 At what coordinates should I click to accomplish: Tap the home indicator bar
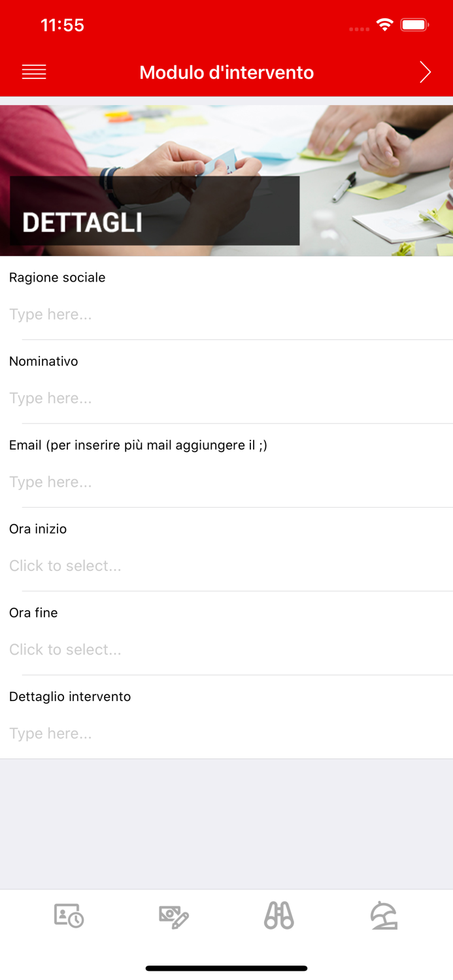point(226,968)
